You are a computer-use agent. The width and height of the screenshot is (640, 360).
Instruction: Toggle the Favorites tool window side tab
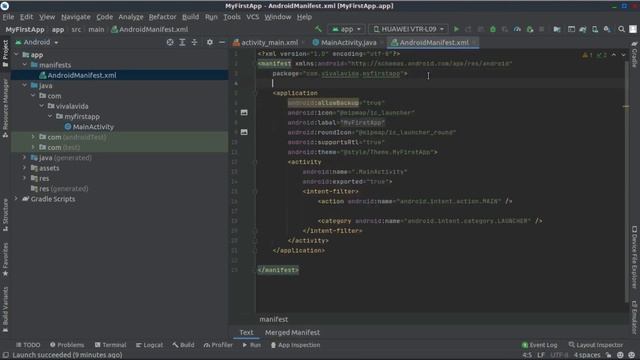(x=5, y=260)
